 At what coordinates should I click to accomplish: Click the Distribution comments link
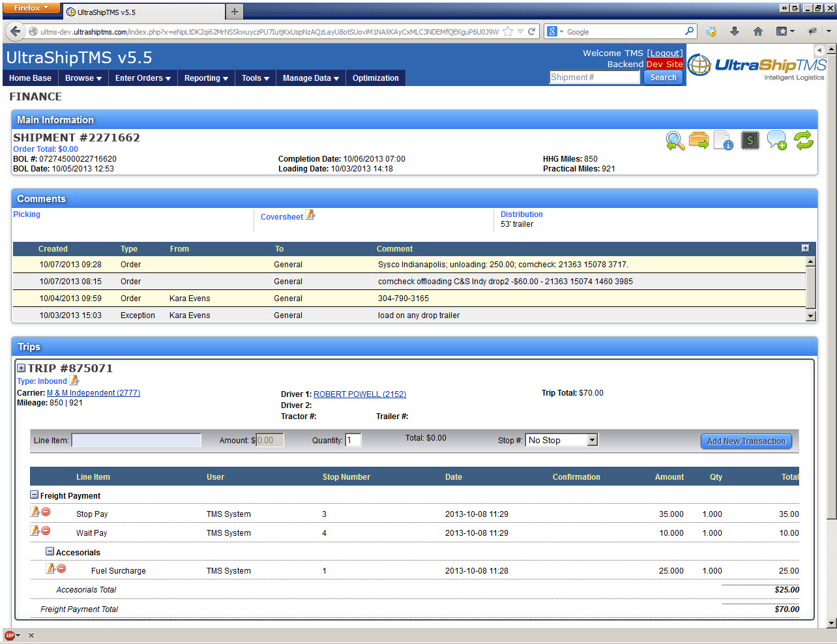pos(521,214)
